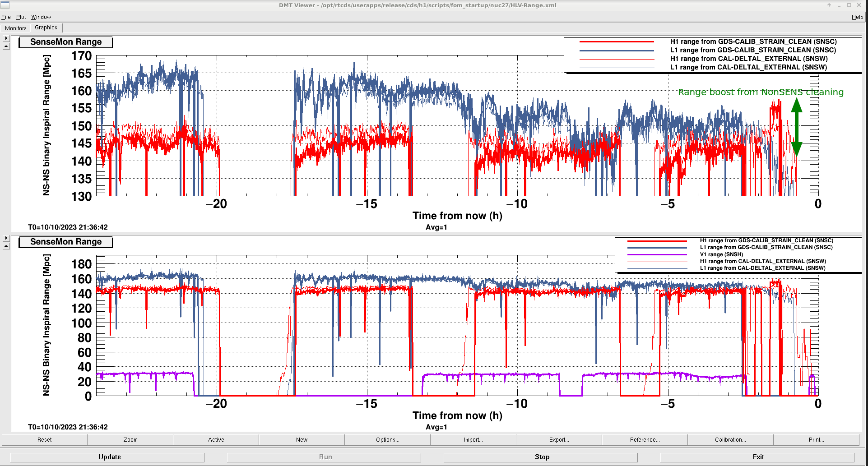Open the Plot menu
The height and width of the screenshot is (466, 868).
pyautogui.click(x=21, y=17)
